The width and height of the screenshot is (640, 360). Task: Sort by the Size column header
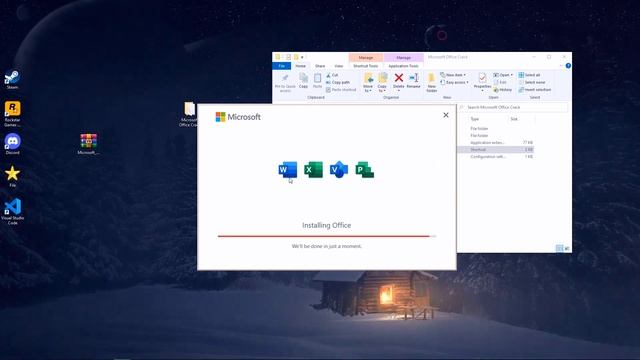[x=514, y=119]
